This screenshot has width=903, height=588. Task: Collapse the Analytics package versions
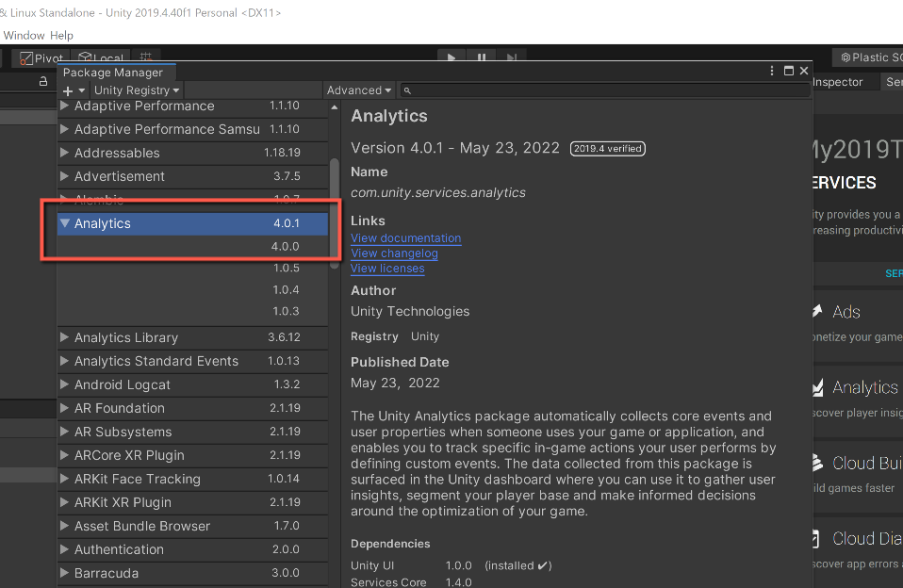[x=64, y=223]
